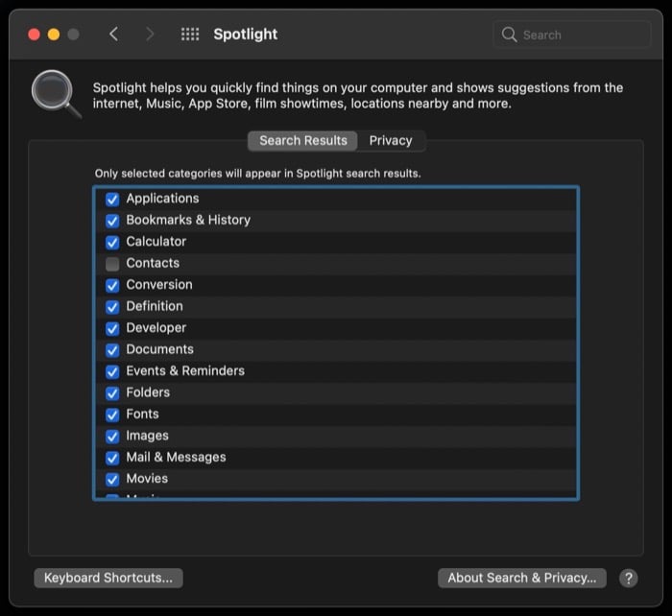Select the Bookmarks & History label
The width and height of the screenshot is (672, 616).
point(188,220)
